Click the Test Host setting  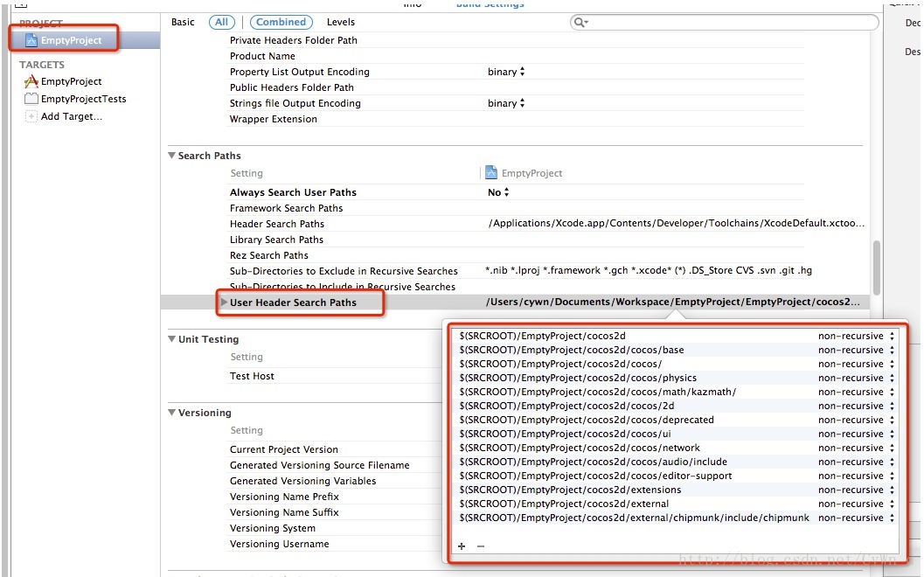[x=252, y=376]
